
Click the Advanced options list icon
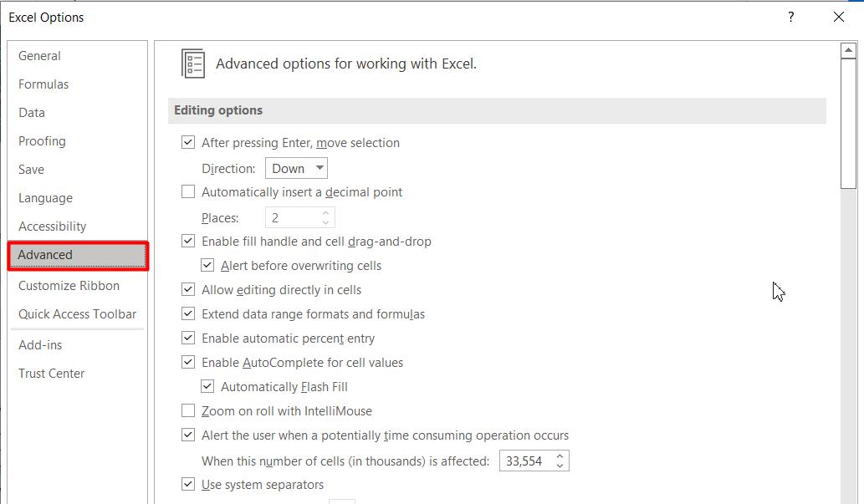coord(193,64)
